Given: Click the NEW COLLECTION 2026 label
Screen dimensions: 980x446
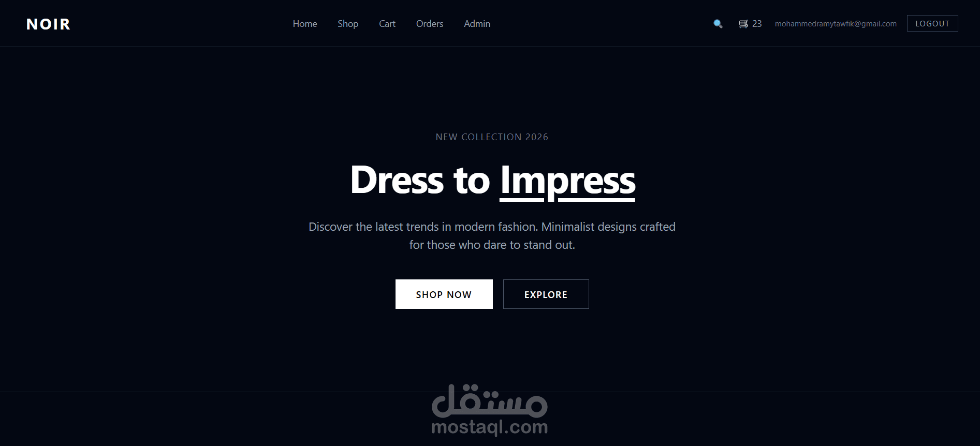Looking at the screenshot, I should [x=492, y=137].
